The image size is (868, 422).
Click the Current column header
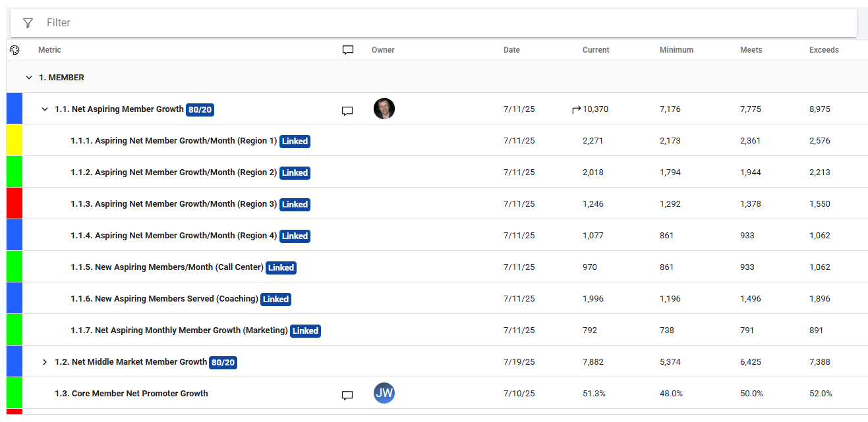[596, 50]
